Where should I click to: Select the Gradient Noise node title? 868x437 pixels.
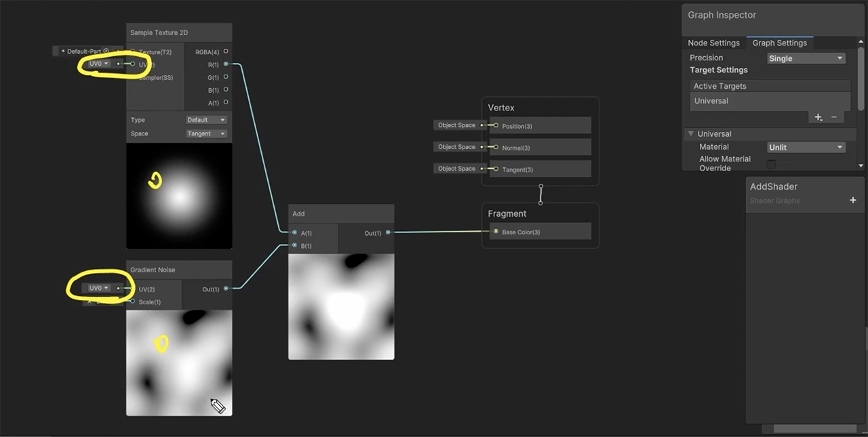(153, 270)
